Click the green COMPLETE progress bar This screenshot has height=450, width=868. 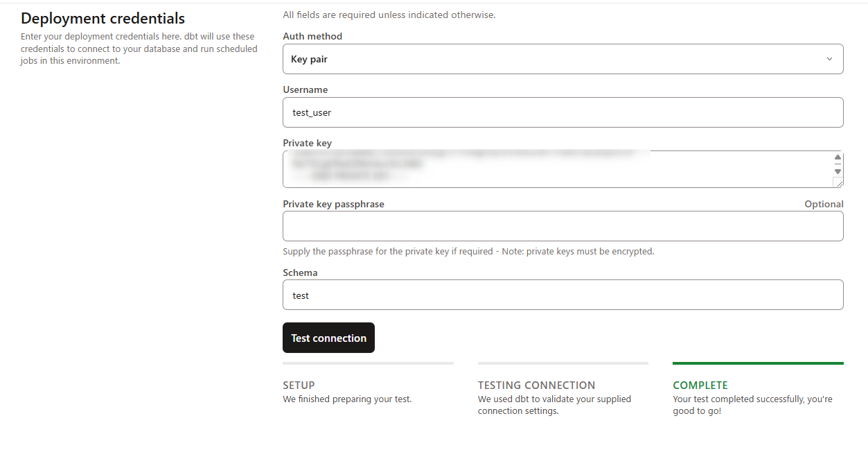pyautogui.click(x=758, y=363)
